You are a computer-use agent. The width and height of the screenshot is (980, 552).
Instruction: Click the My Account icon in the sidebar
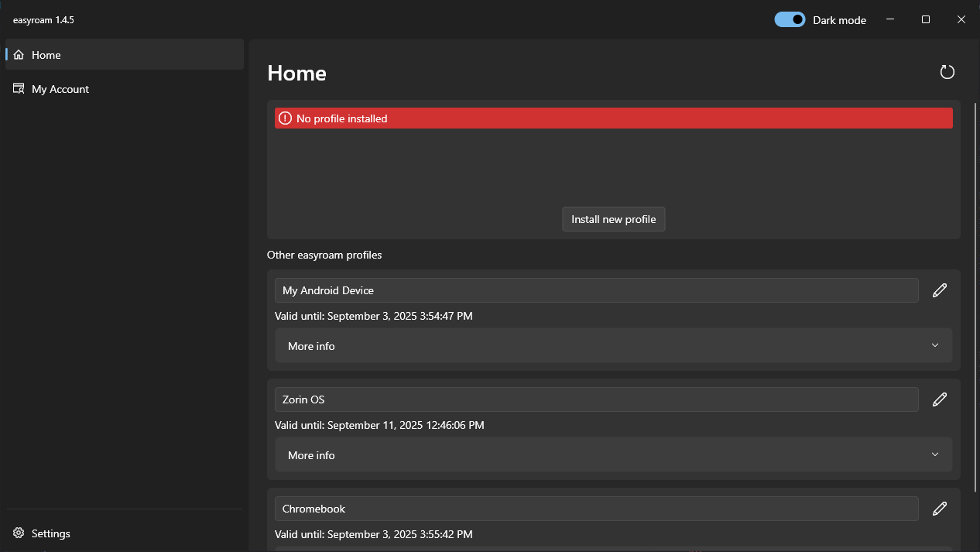tap(18, 88)
